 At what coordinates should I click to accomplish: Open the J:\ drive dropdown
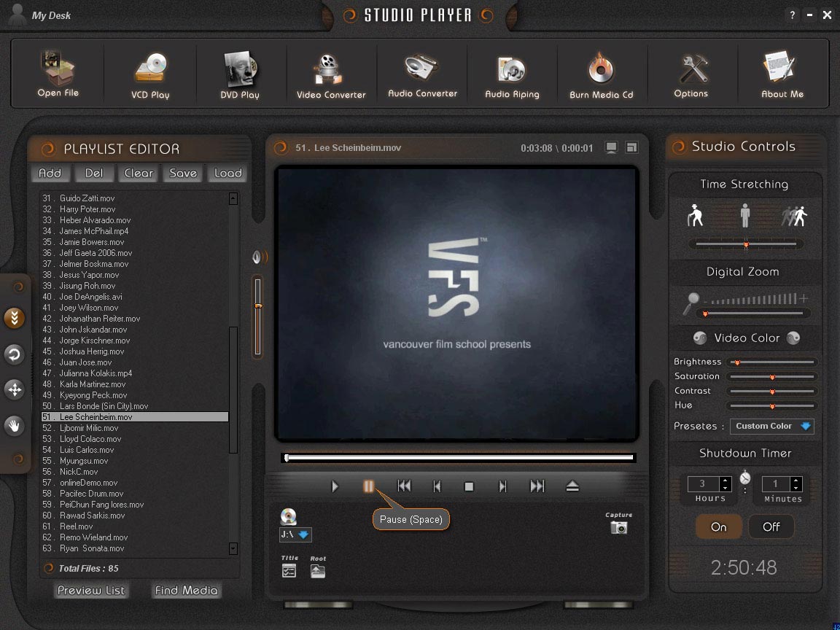click(296, 534)
